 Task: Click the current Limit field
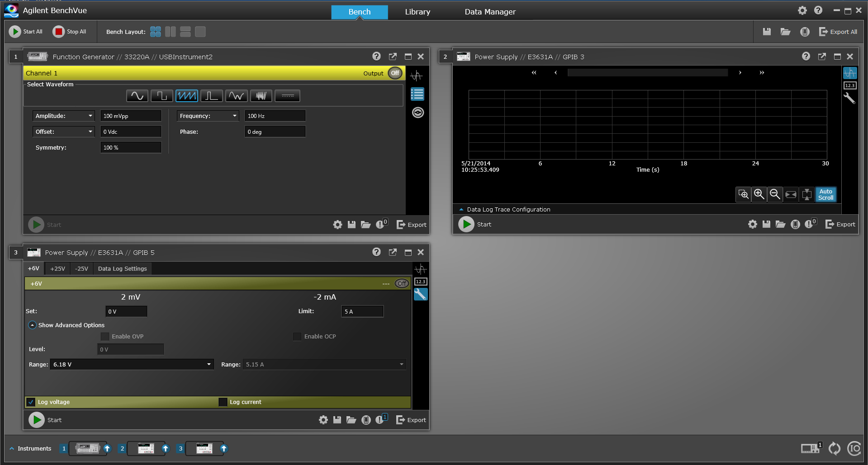pos(362,311)
